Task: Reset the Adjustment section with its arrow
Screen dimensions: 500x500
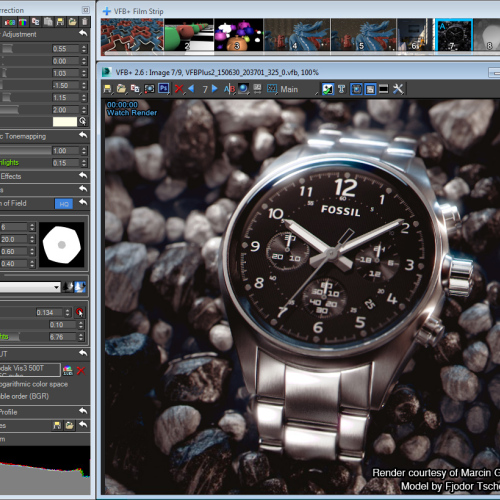Action: pos(83,33)
